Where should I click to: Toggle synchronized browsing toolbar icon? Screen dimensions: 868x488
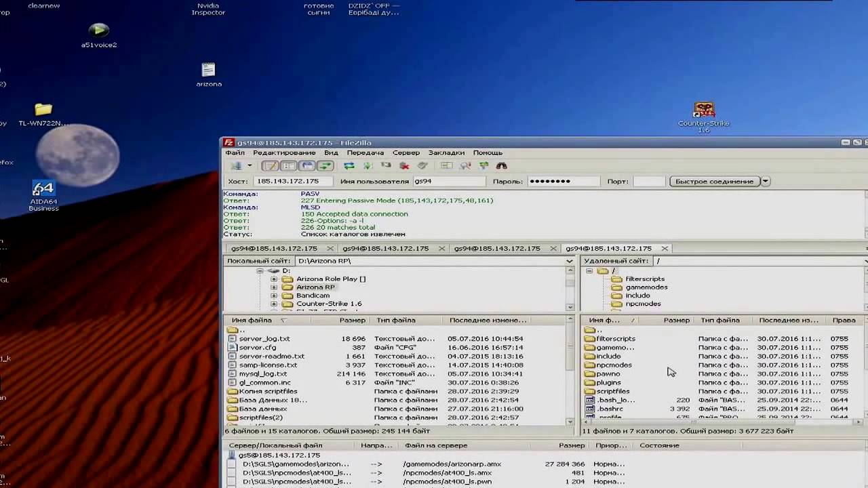tap(484, 165)
